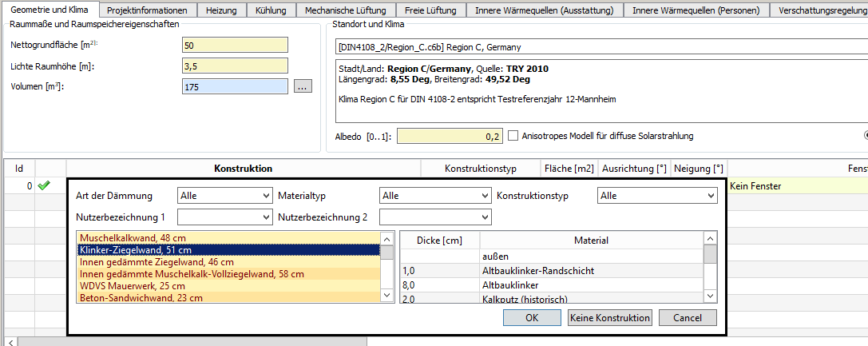Click the Albedo value field
Image resolution: width=868 pixels, height=346 pixels.
click(450, 136)
